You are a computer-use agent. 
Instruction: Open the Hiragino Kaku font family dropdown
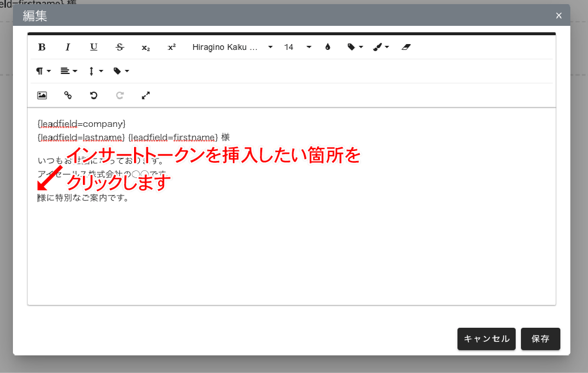click(232, 47)
